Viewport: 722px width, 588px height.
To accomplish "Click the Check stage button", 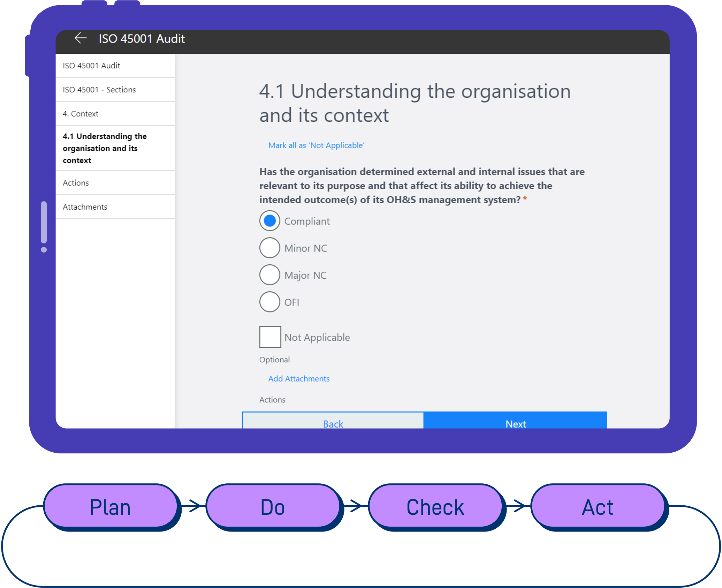I will point(435,507).
